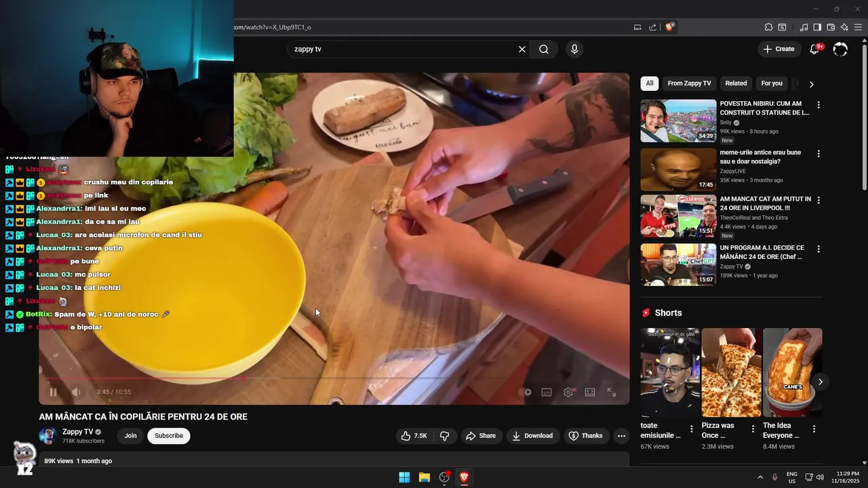Open the tab search icon in the toolbar
The width and height of the screenshot is (868, 488).
(x=782, y=27)
